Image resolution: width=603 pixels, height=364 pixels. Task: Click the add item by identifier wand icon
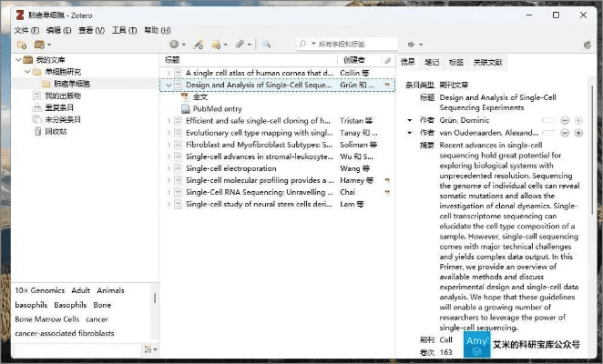point(197,44)
